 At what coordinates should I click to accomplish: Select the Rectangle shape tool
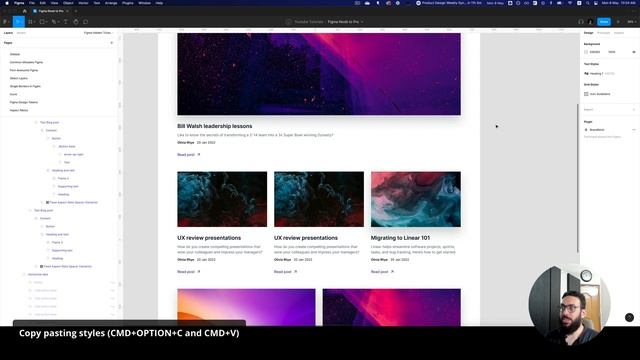click(42, 22)
